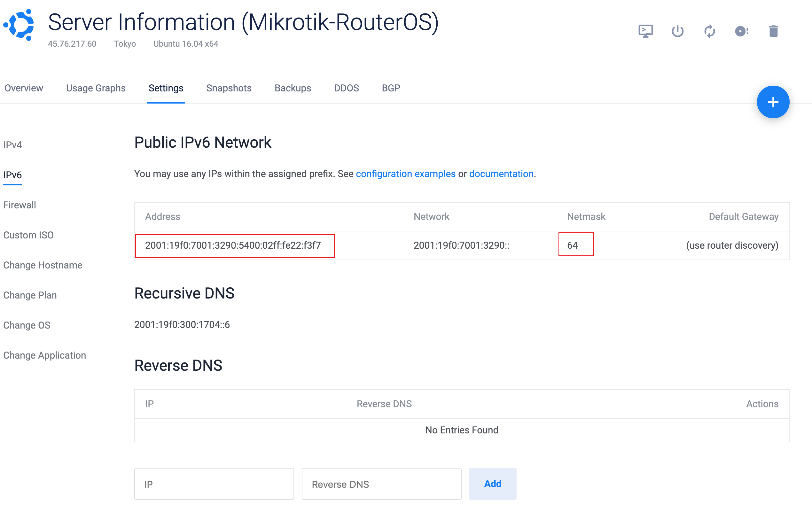Click the Network column header
Screen dimensions: 812x528
pos(431,217)
